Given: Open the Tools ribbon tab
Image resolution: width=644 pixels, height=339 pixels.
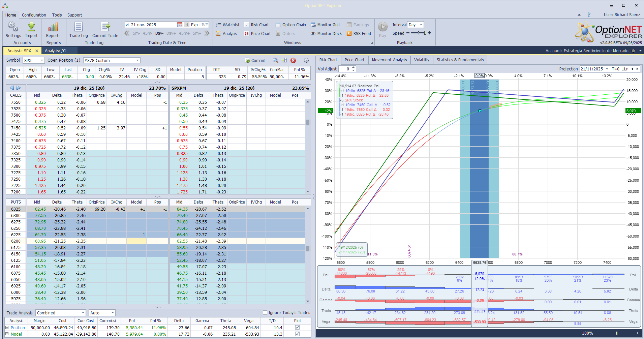Looking at the screenshot, I should click(x=57, y=15).
